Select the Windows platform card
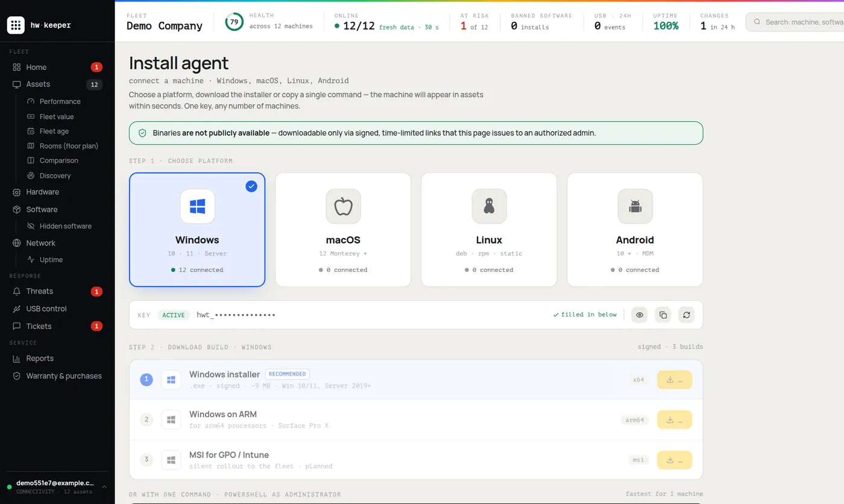 (x=197, y=230)
